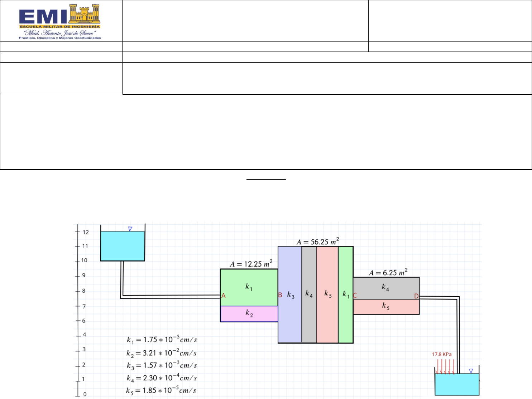This screenshot has width=532, height=399.
Task: Click the water level triangle in upper tank
Action: tap(130, 229)
